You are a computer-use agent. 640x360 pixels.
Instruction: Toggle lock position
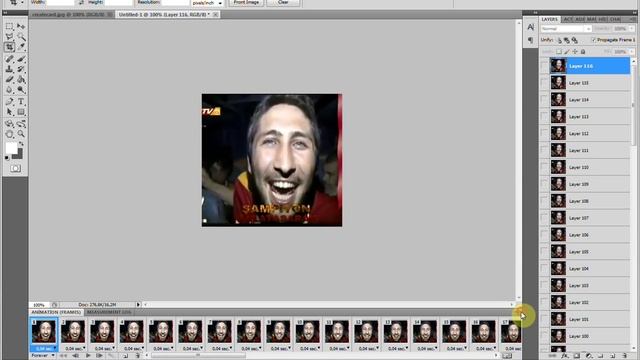coord(575,52)
